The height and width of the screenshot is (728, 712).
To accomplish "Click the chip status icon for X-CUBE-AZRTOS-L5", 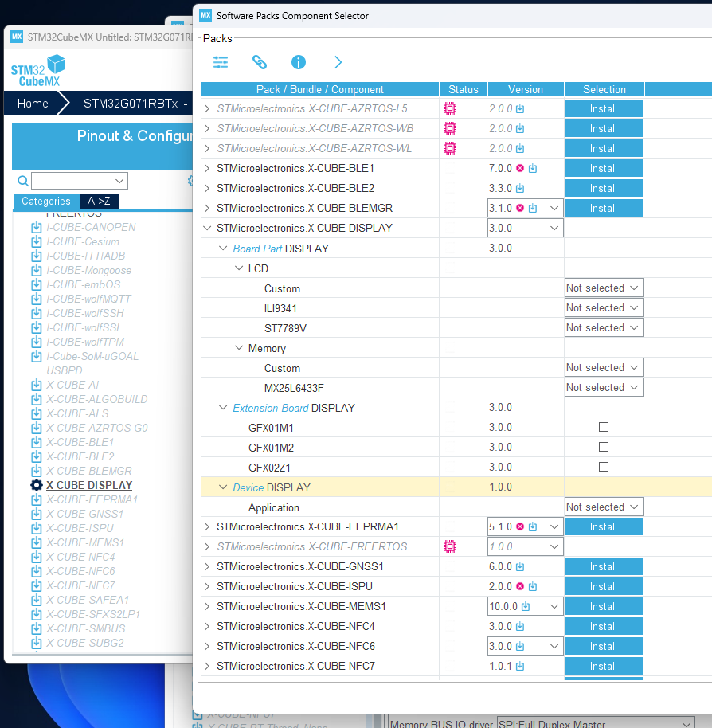I will [450, 108].
